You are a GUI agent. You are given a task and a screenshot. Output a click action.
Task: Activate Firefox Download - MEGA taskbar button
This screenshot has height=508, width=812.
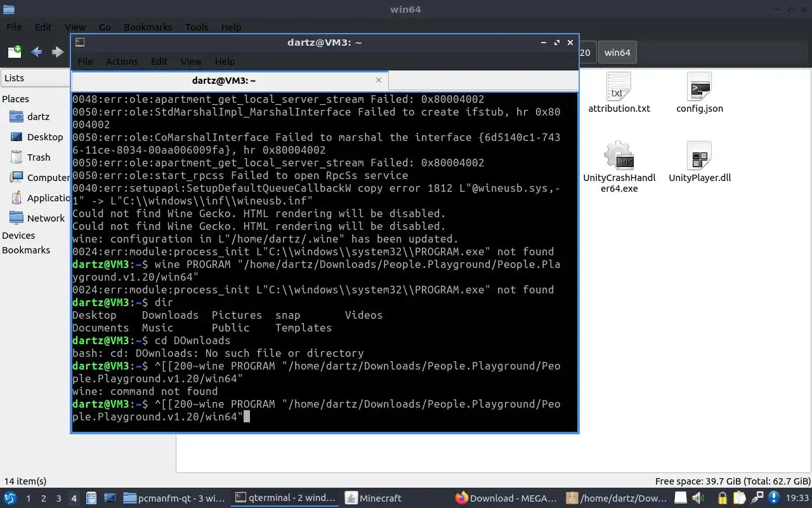506,498
